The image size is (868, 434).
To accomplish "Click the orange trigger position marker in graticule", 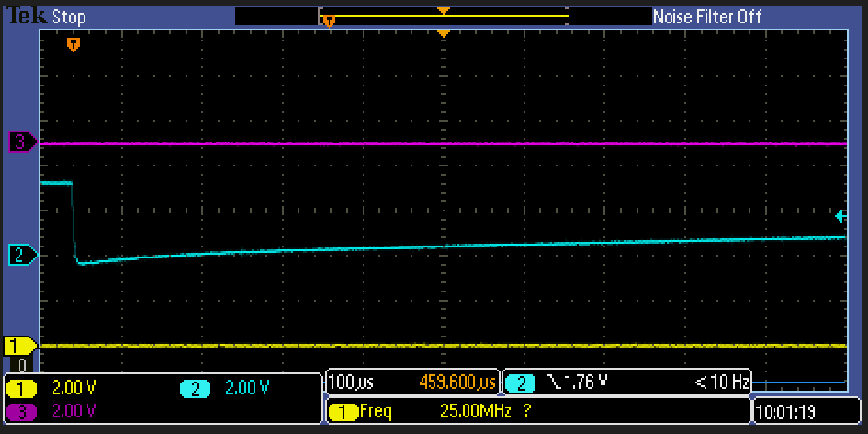I will [x=73, y=44].
